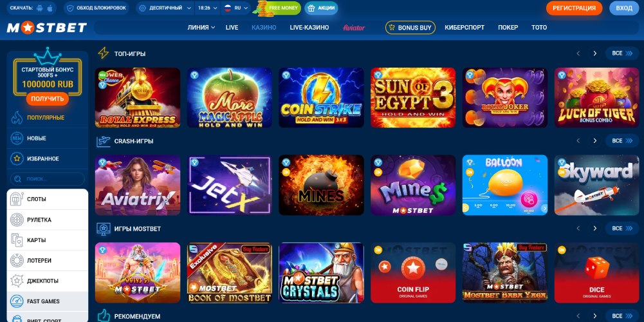This screenshot has height=322, width=644.
Task: Open Jackpots sidebar category
Action: [x=48, y=281]
